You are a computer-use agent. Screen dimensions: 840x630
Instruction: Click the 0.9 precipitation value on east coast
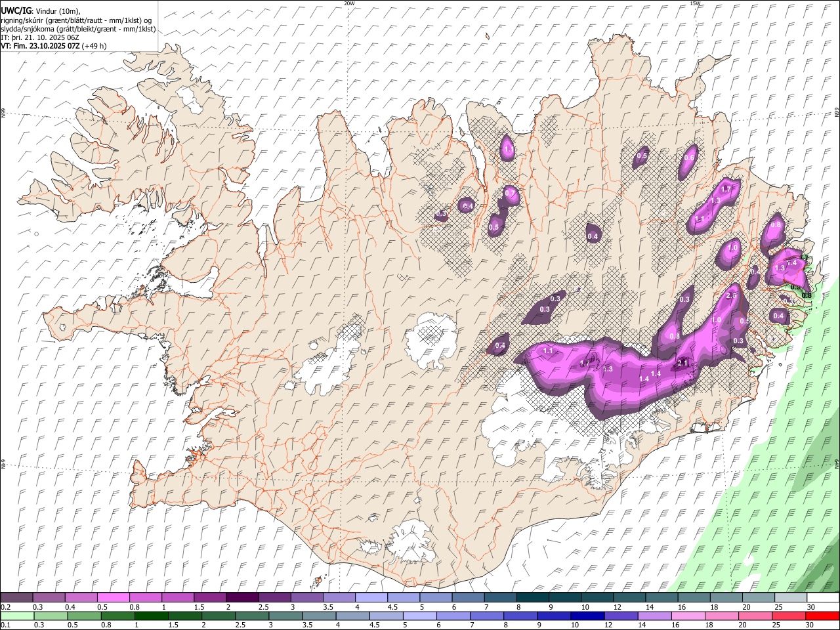tap(795, 287)
